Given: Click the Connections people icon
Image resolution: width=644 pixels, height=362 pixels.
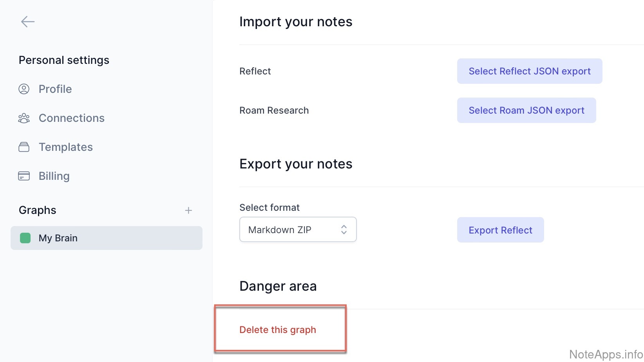Looking at the screenshot, I should (x=24, y=118).
